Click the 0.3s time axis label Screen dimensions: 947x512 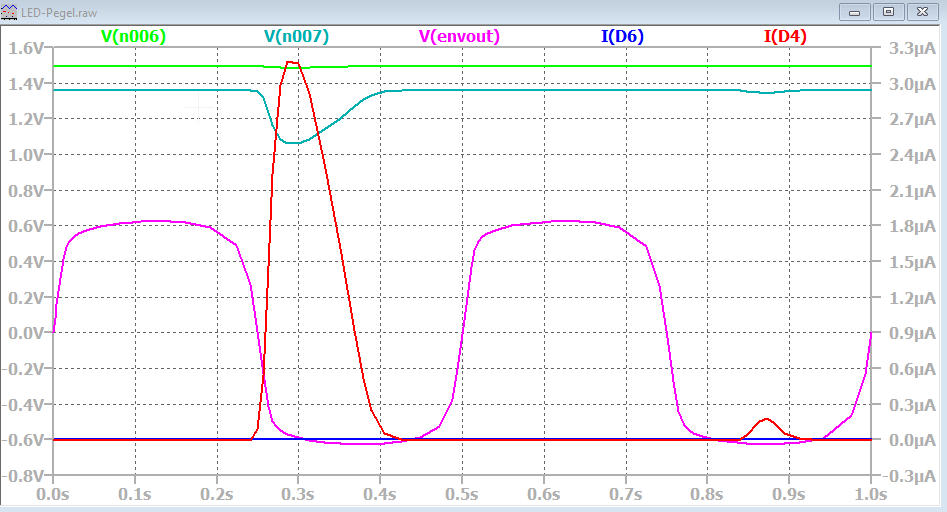pos(298,494)
